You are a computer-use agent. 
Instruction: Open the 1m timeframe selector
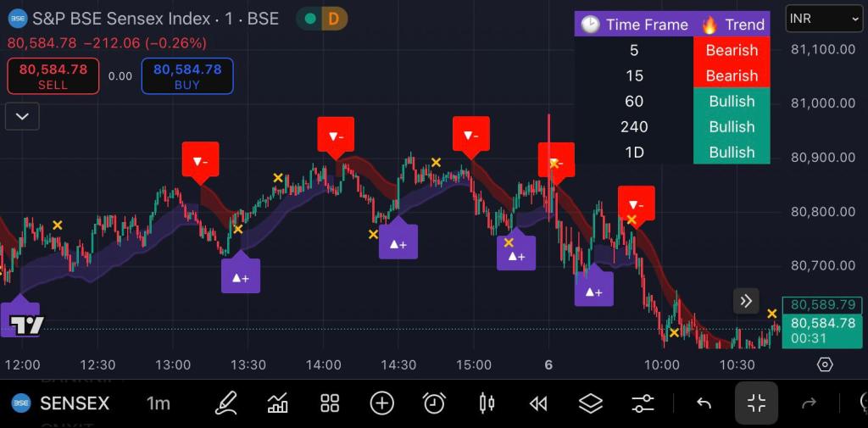coord(158,403)
